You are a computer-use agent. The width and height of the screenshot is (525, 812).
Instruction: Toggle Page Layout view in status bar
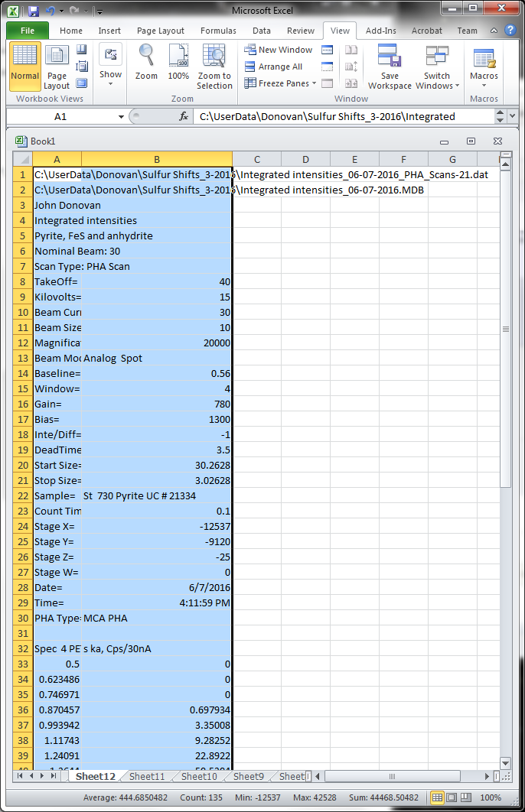coord(452,797)
